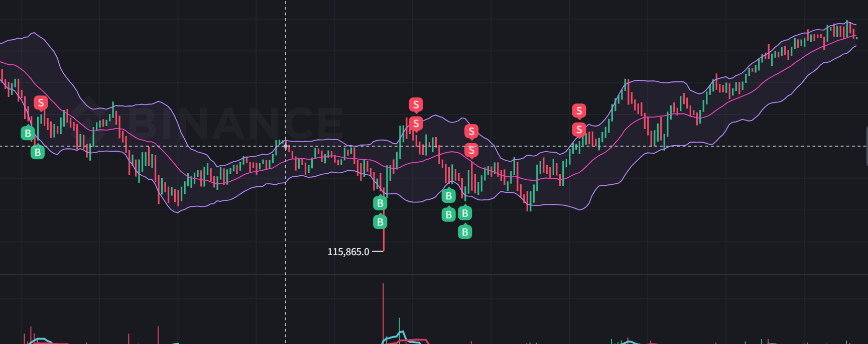Select the B marker directly above the 115,865.0 low
The image size is (868, 344).
point(380,221)
